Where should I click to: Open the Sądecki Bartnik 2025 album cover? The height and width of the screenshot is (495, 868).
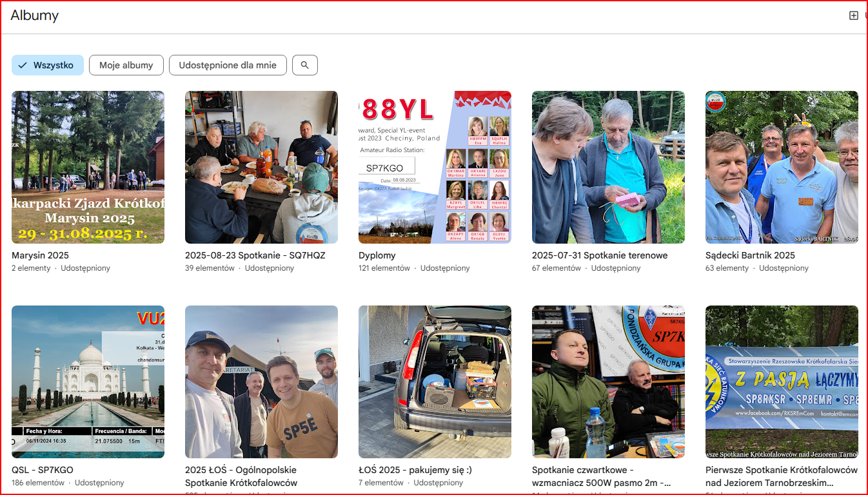[x=782, y=167]
